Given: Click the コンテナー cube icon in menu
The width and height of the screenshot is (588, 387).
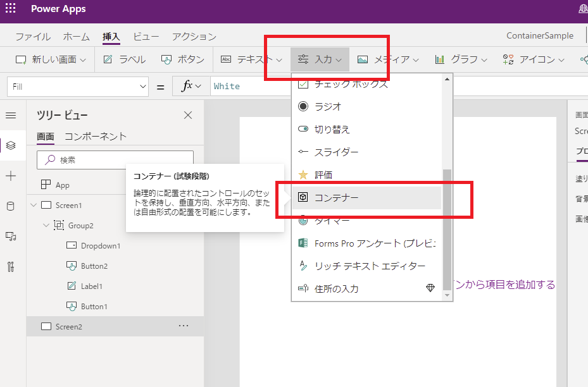Looking at the screenshot, I should click(x=303, y=197).
